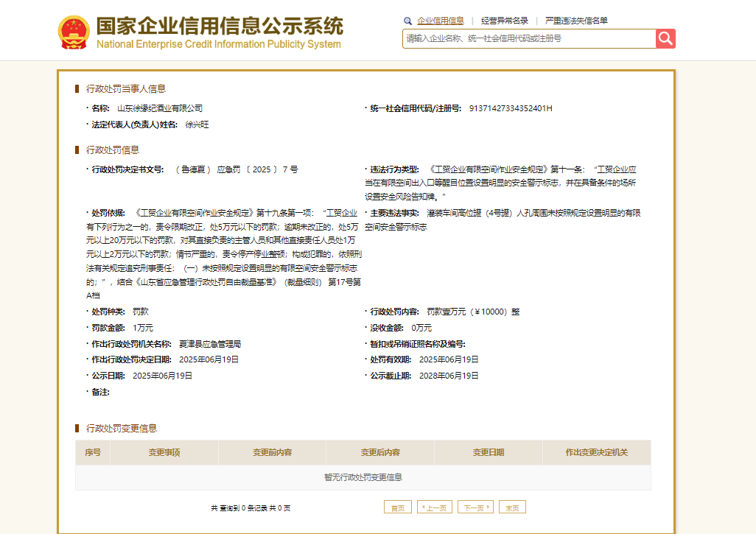Click fine amount value 1万元

(143, 328)
